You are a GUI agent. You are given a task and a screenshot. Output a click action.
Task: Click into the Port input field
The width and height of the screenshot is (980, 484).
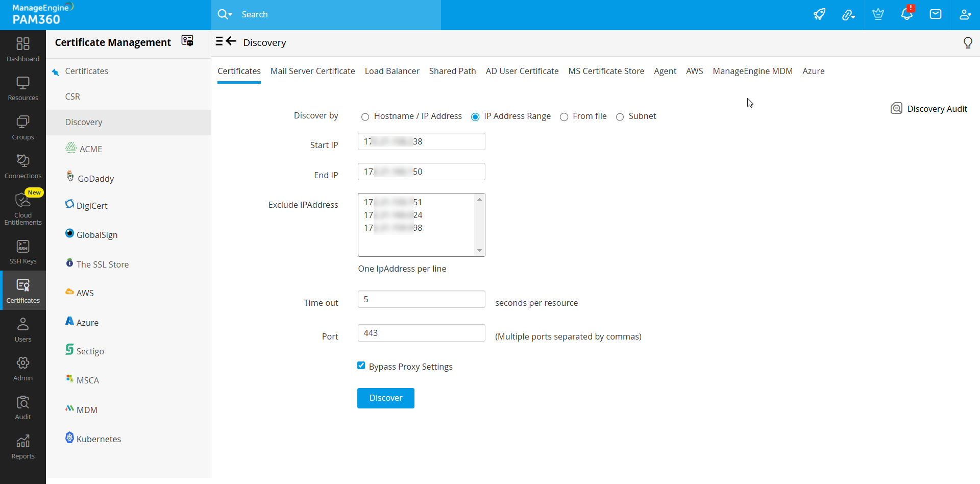click(421, 333)
